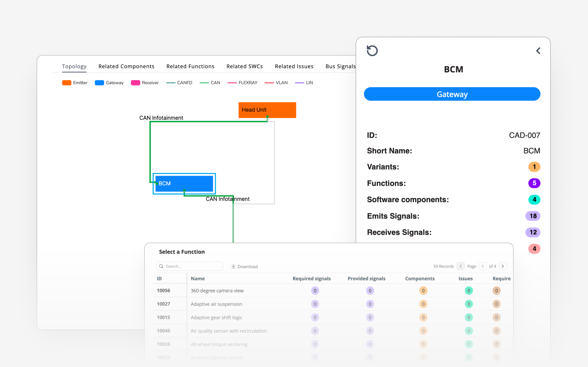
Task: Select the Head Unit emitter node
Action: [267, 110]
